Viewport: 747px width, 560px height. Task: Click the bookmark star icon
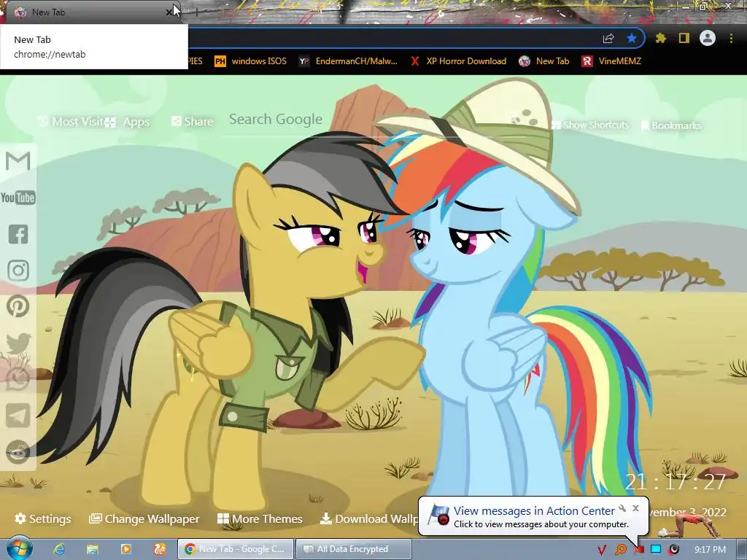tap(632, 38)
